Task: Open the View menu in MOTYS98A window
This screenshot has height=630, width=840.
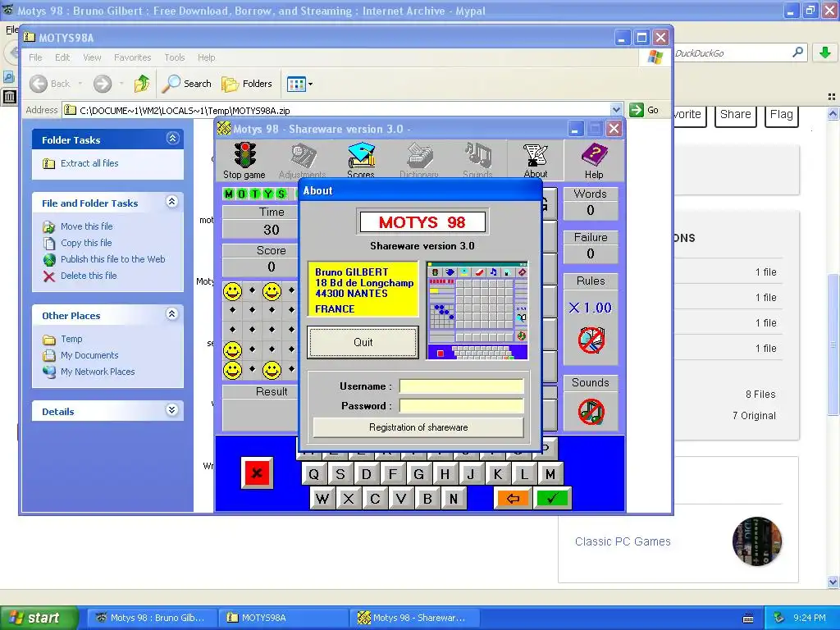Action: point(92,57)
